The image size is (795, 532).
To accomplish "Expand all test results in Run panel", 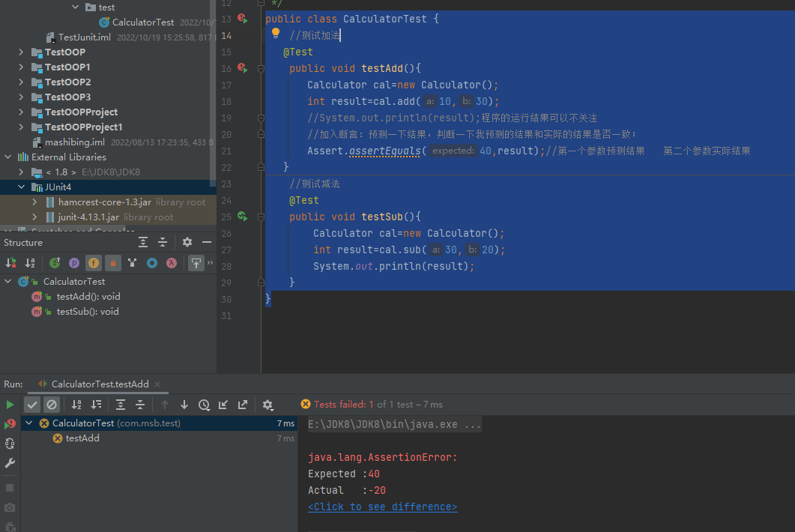I will pos(121,405).
